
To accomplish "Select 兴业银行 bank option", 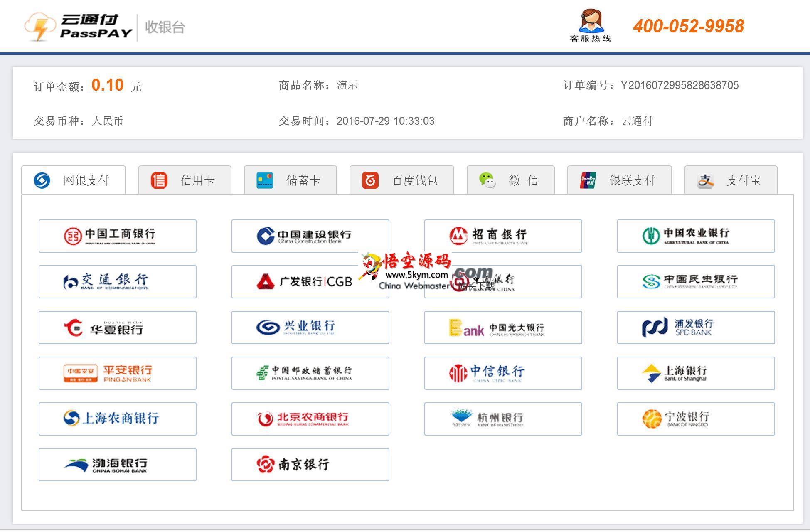I will coord(310,328).
